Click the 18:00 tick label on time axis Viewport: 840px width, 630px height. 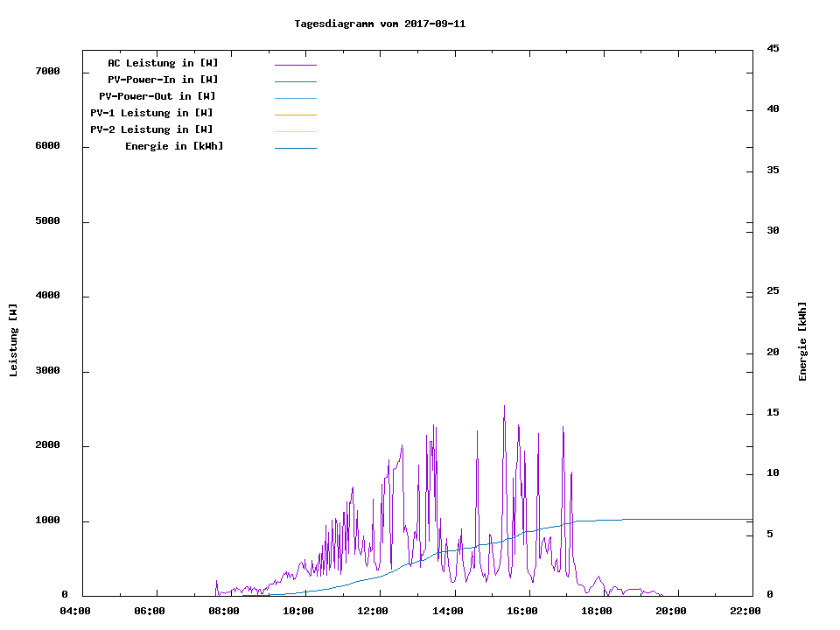(596, 611)
